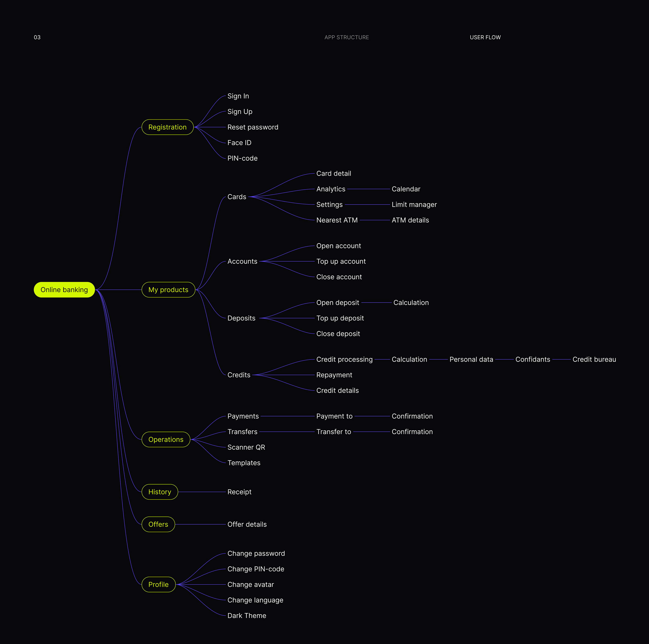The image size is (649, 644).
Task: Expand the Credits branch
Action: pos(239,375)
